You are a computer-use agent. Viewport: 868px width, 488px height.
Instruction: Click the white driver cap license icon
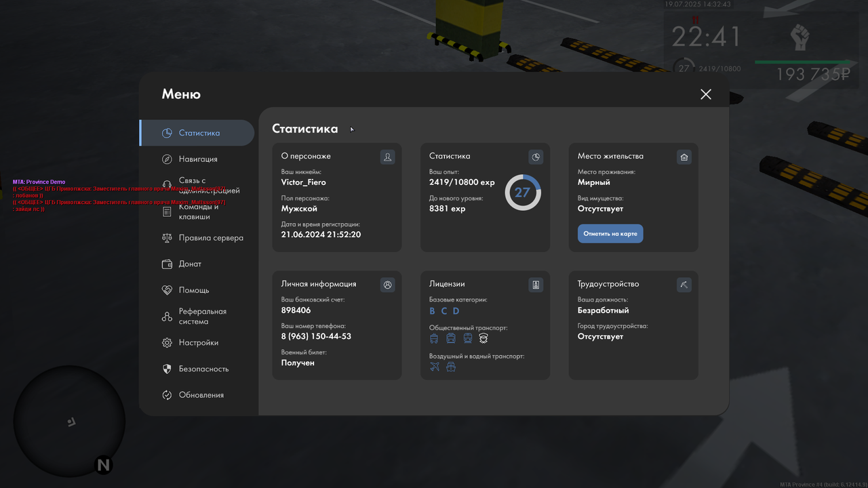484,338
